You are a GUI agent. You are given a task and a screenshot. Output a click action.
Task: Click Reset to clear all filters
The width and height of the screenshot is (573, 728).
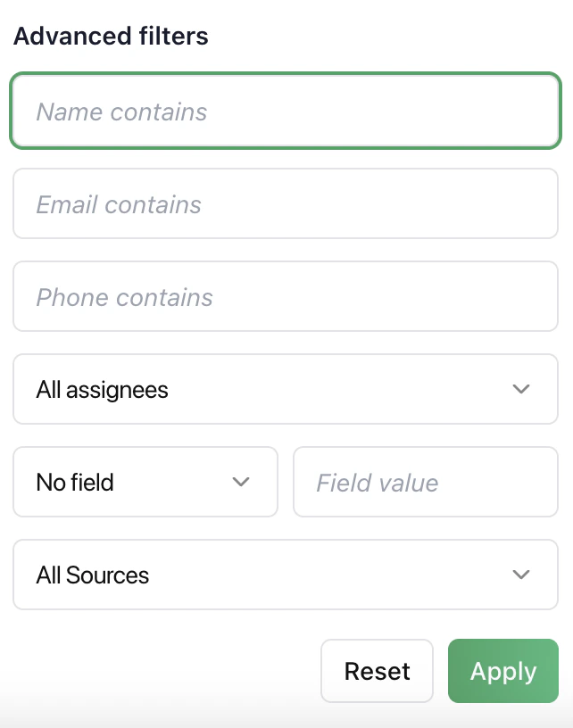click(x=377, y=671)
